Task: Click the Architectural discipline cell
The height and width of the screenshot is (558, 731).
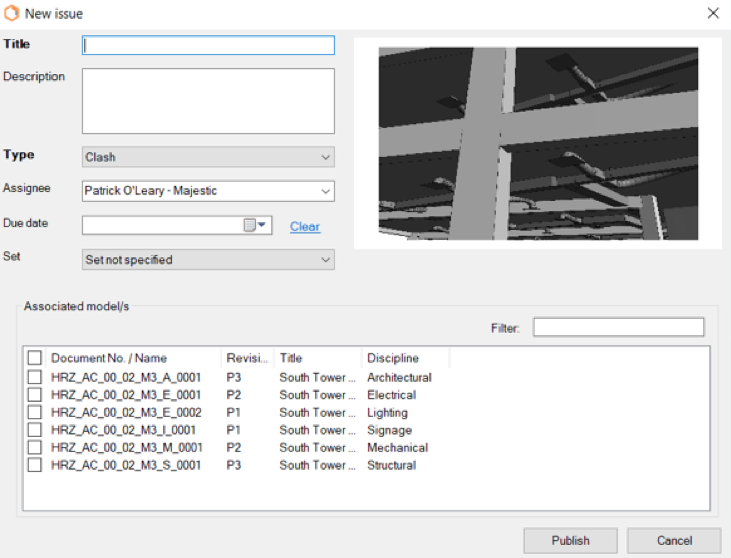Action: [x=399, y=377]
